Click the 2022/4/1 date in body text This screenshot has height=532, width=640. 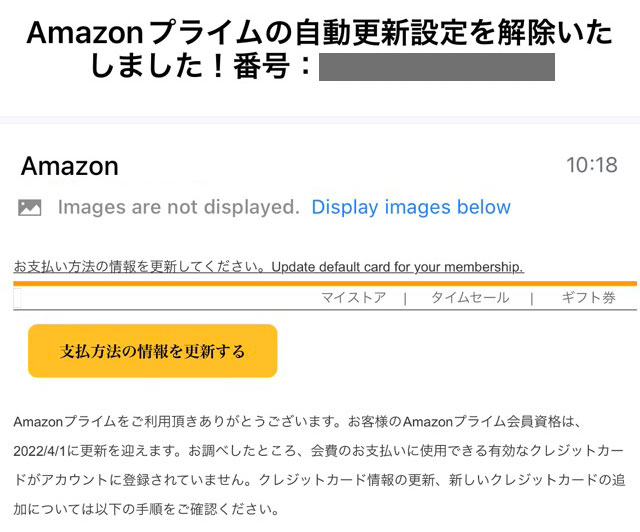tap(39, 451)
